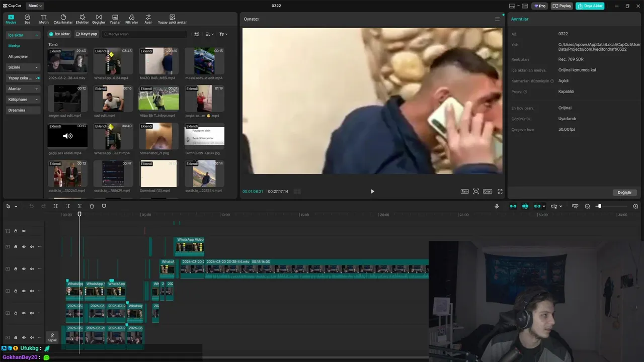Click the undo arrow in timeline toolbar
This screenshot has height=362, width=644.
coord(32,206)
